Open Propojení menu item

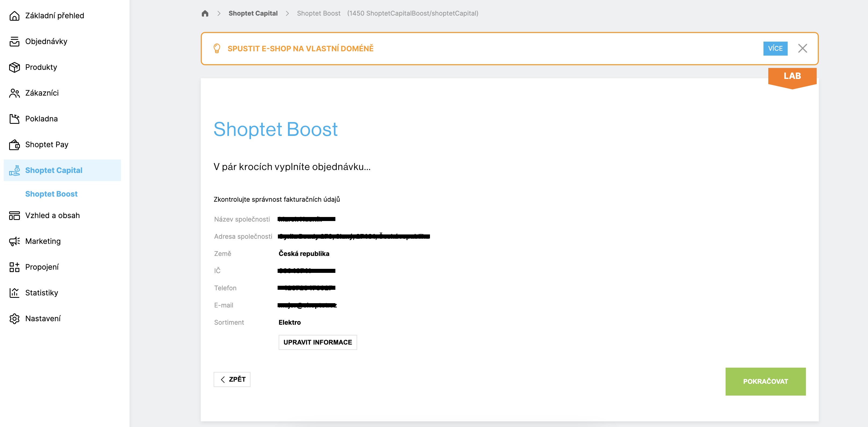(x=62, y=267)
